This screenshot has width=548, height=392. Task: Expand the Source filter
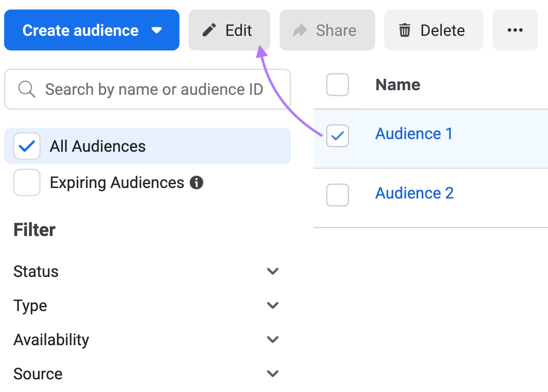(x=273, y=373)
